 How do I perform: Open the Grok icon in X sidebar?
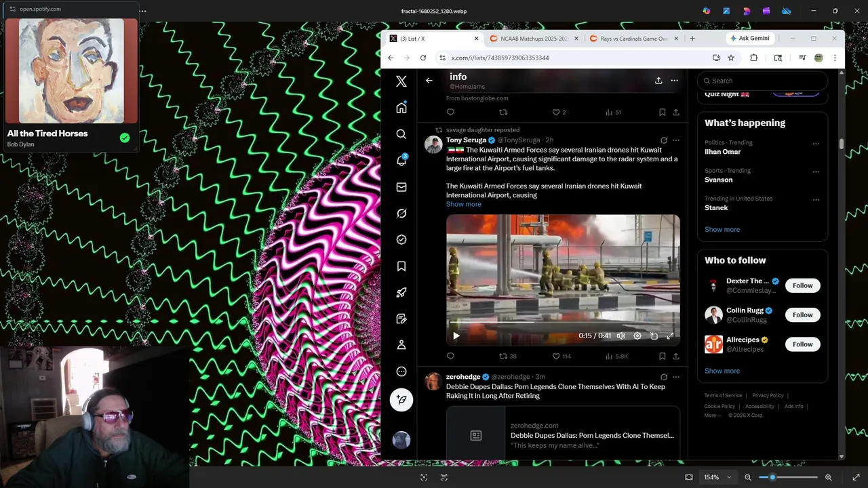coord(401,213)
